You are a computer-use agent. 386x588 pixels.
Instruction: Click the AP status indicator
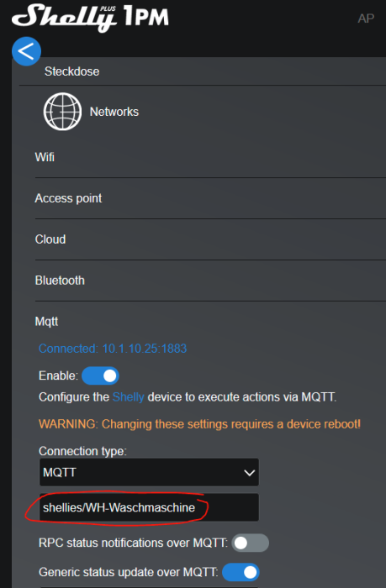[x=366, y=18]
